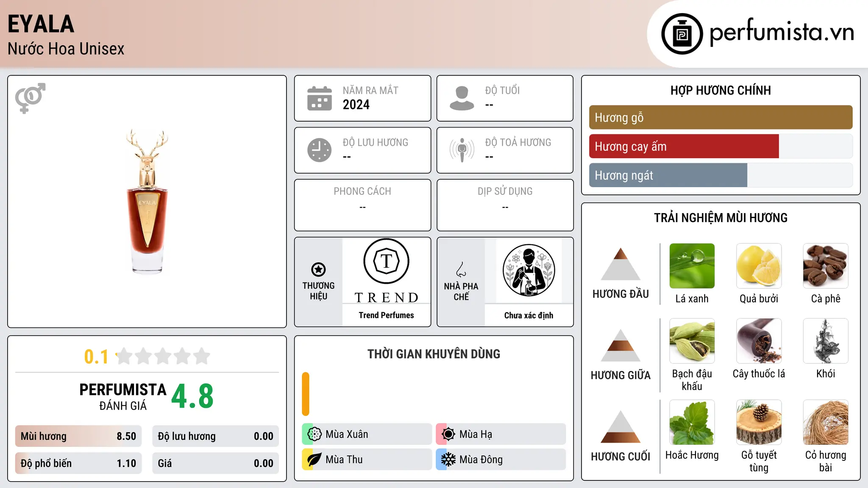Image resolution: width=868 pixels, height=488 pixels.
Task: Select the Gỗ tuyết tùng note image
Action: [x=759, y=422]
